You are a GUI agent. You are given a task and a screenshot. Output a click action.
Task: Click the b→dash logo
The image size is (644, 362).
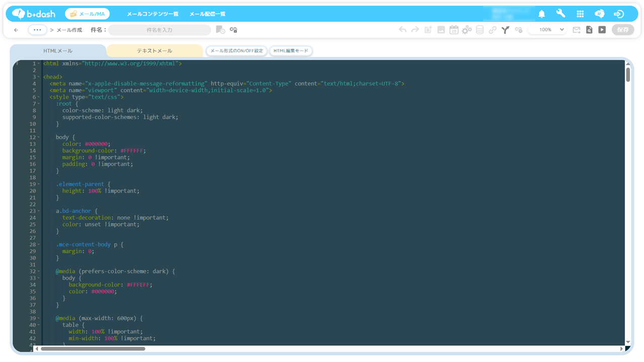pos(34,14)
